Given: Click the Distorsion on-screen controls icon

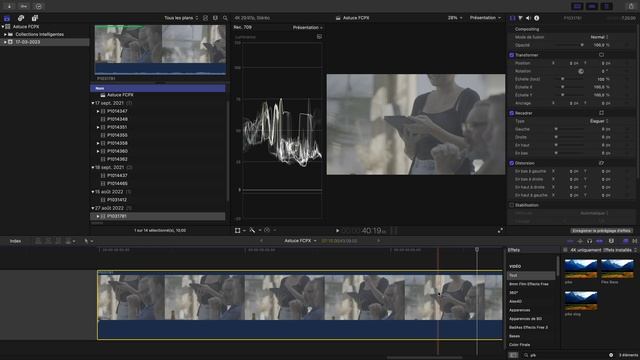Looking at the screenshot, I should click(x=601, y=163).
